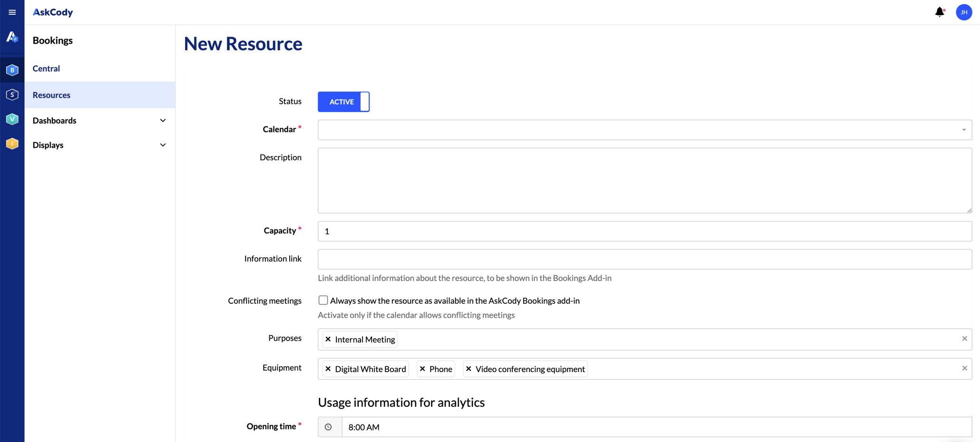Viewport: 980px width, 442px height.
Task: Click the notification bell icon
Action: [x=939, y=12]
